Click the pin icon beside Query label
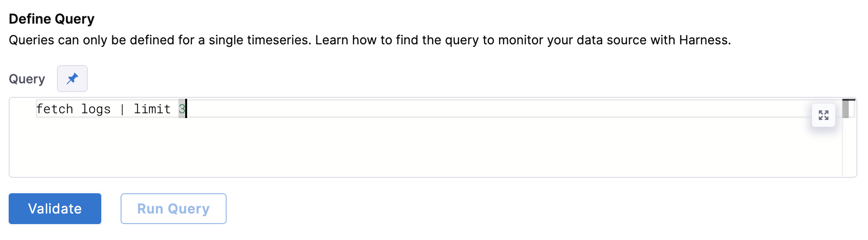Viewport: 868px width, 240px height. point(72,79)
